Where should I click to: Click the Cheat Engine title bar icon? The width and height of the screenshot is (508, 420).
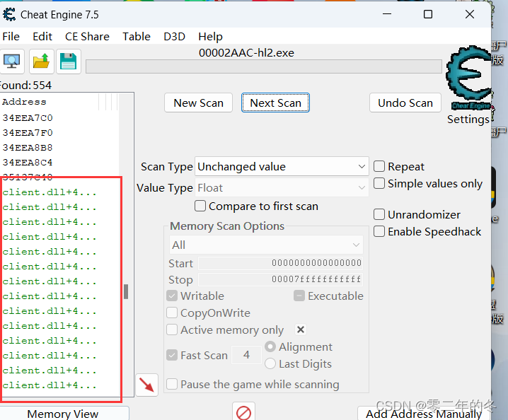[x=9, y=15]
